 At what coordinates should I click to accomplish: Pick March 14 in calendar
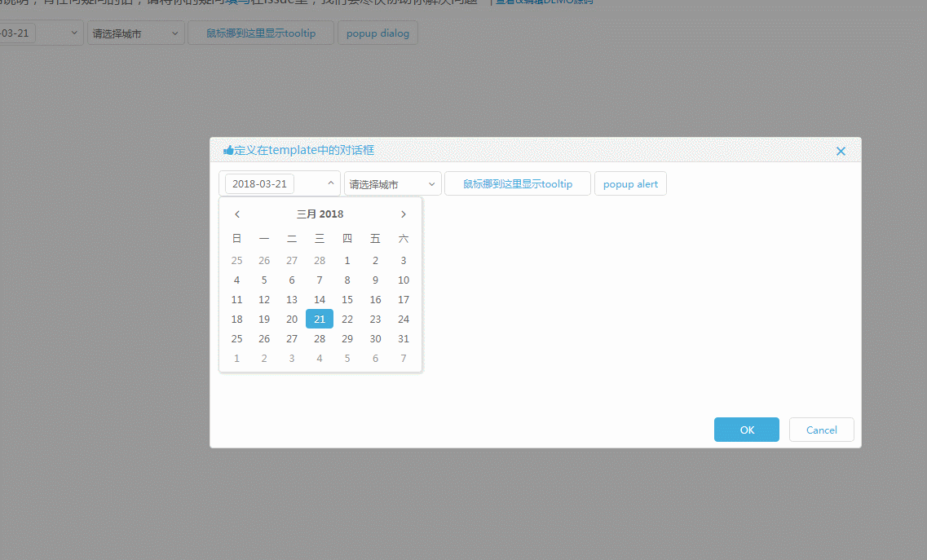tap(320, 300)
